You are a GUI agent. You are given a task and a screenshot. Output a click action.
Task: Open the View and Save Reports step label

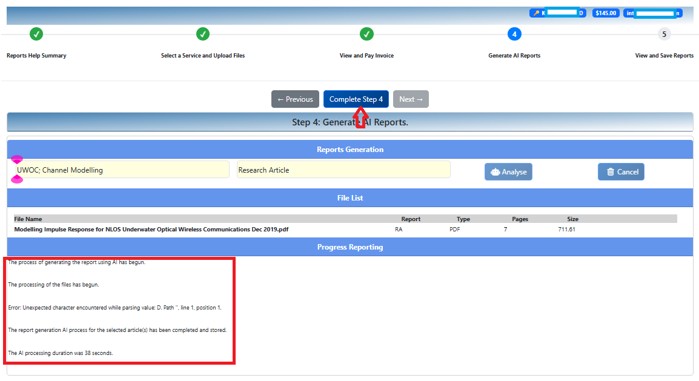tap(664, 56)
